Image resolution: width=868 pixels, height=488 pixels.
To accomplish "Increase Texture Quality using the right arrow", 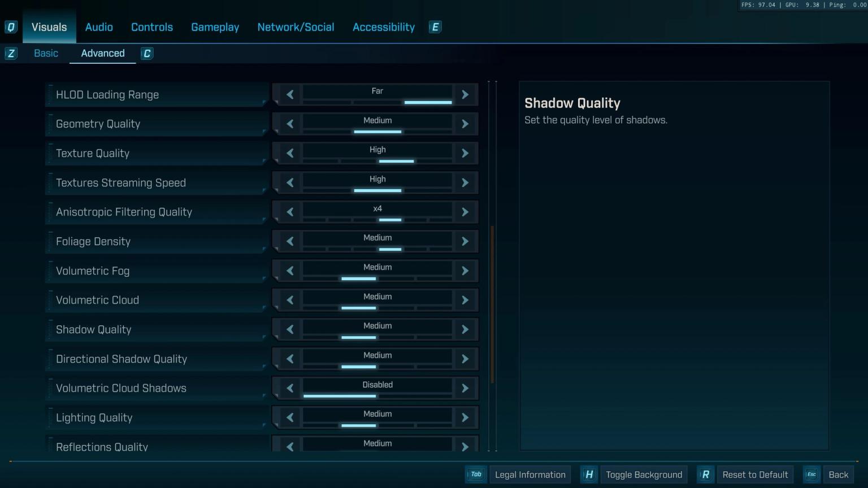I will pos(465,153).
